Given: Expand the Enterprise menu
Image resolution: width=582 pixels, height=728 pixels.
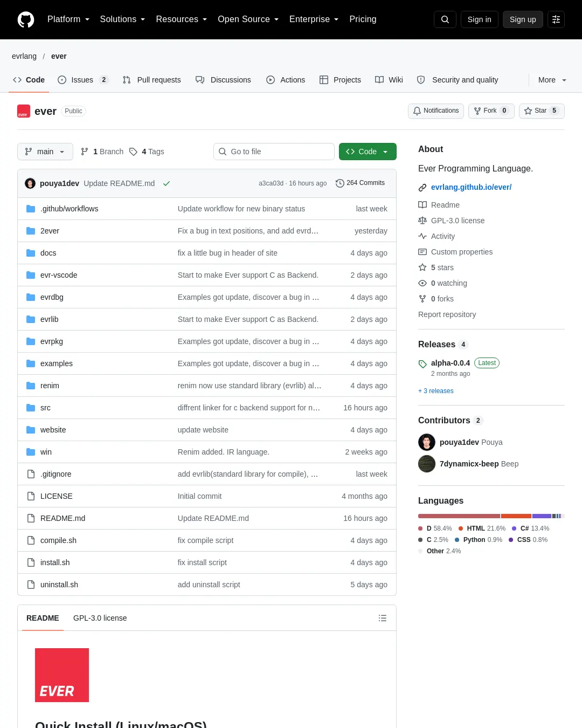Looking at the screenshot, I should pyautogui.click(x=314, y=19).
